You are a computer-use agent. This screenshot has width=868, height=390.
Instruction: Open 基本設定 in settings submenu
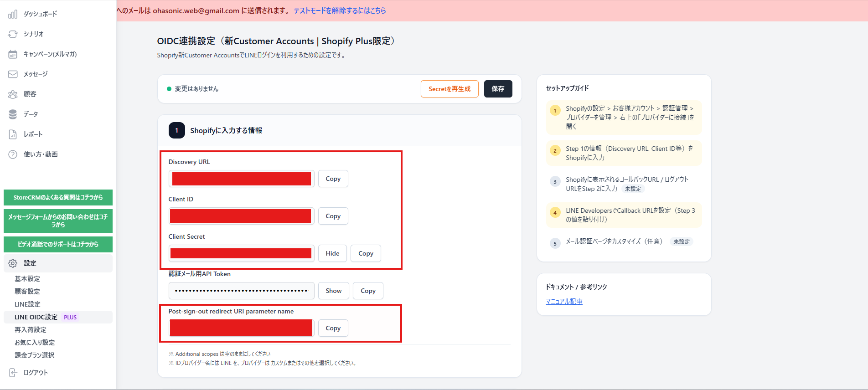tap(27, 279)
